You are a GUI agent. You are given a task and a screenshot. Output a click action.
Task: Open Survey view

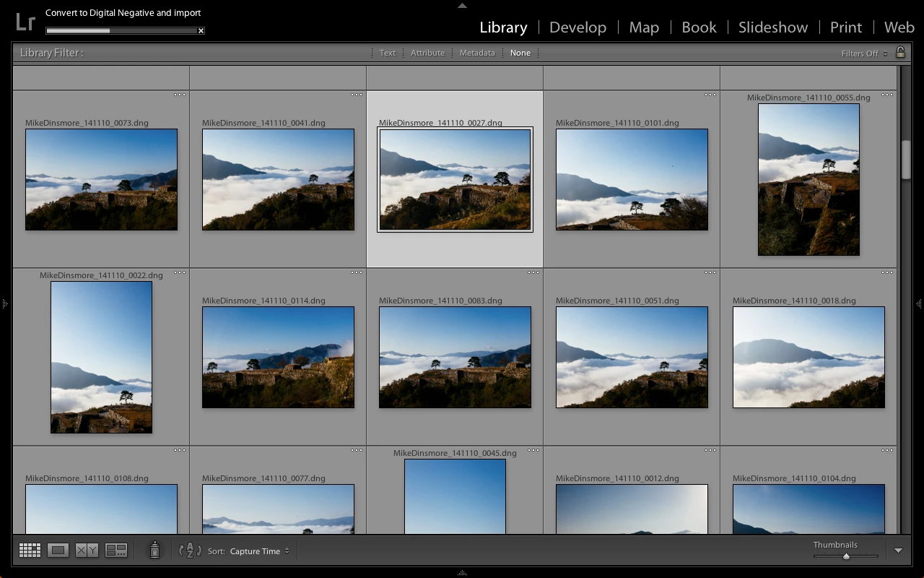click(x=116, y=551)
